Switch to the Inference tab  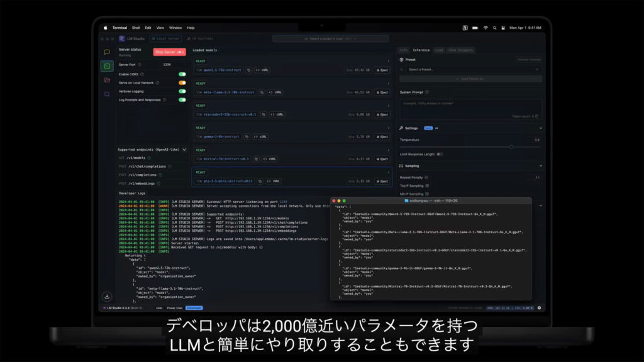421,50
